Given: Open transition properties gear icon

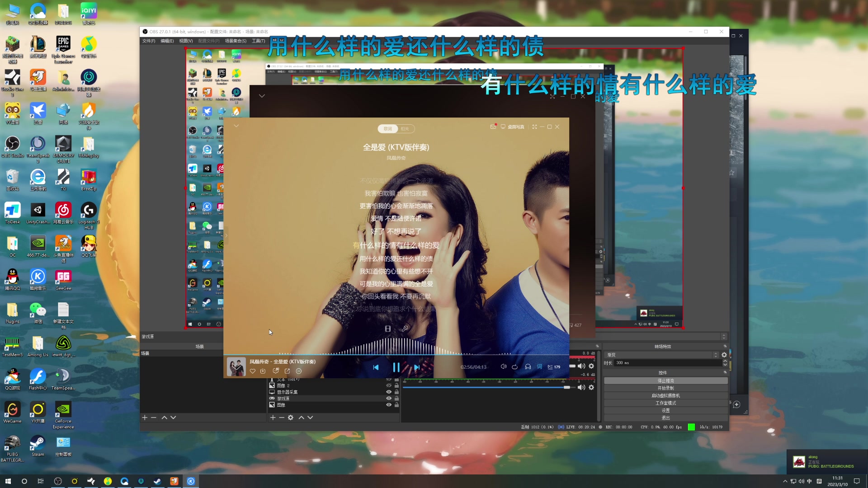Looking at the screenshot, I should click(724, 355).
